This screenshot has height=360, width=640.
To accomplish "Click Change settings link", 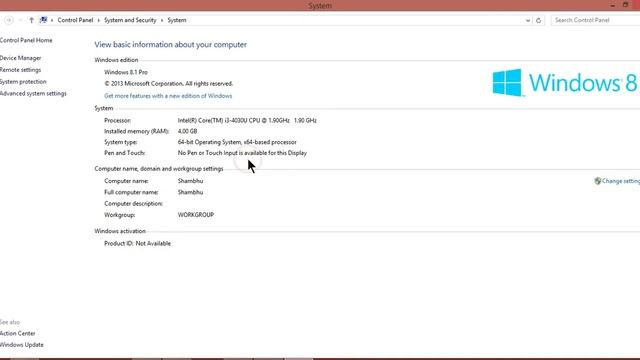I will coord(621,181).
